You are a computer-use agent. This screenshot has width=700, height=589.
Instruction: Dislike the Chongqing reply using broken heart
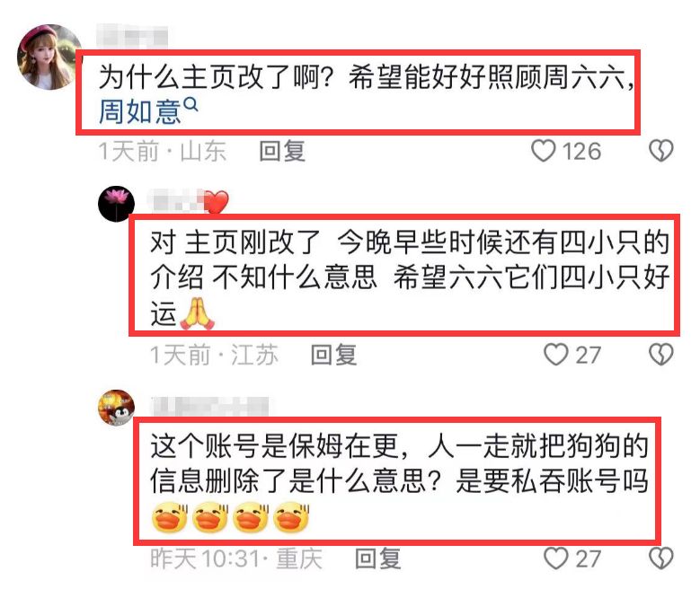tap(660, 558)
